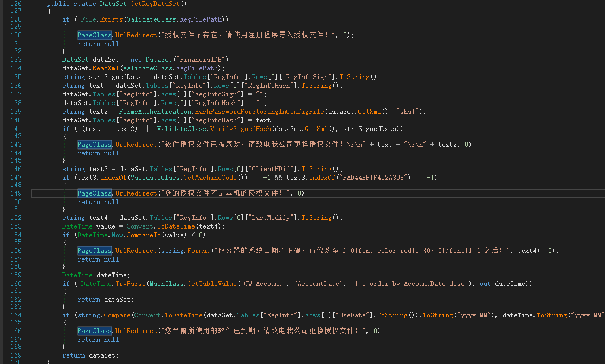The image size is (605, 364).
Task: Click the GetRegDataSet method name
Action: pos(155,4)
